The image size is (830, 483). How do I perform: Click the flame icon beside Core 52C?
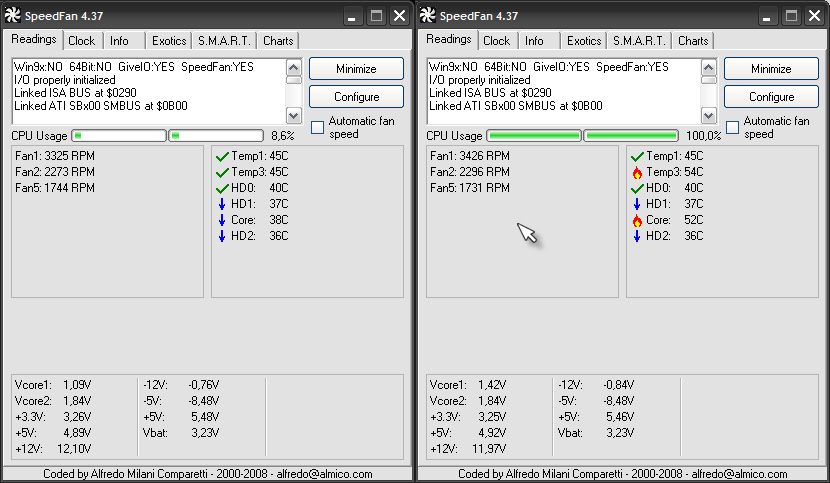(637, 220)
